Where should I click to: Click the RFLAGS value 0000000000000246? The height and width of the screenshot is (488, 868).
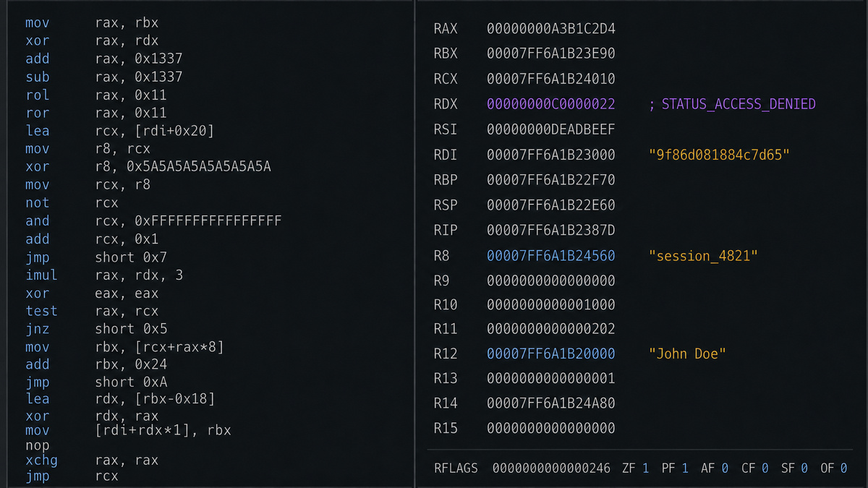[x=552, y=468]
